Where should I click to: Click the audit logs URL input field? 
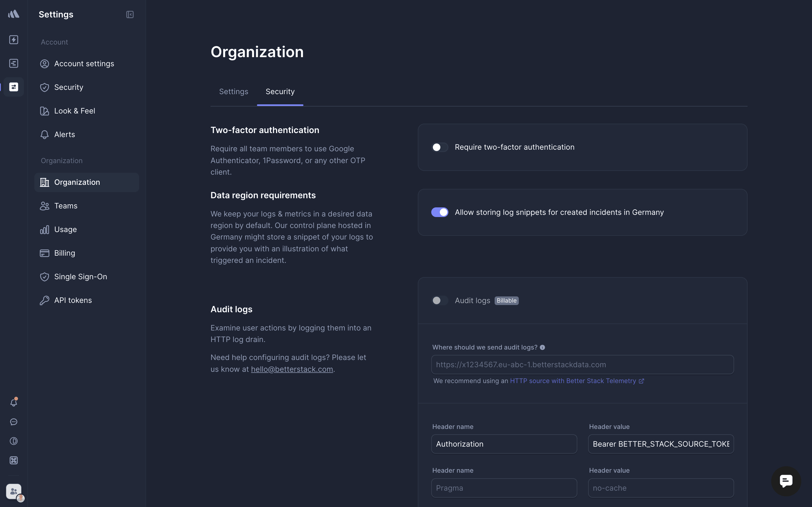[582, 365]
